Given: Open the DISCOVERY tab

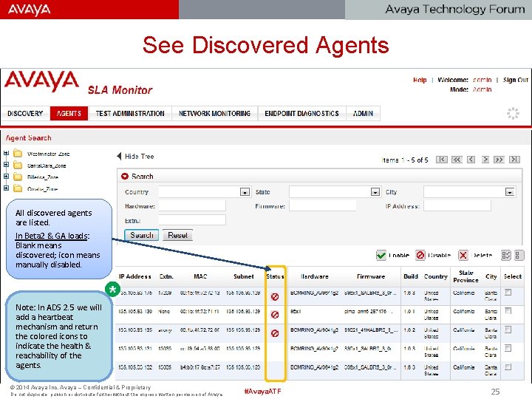Looking at the screenshot, I should [x=25, y=113].
